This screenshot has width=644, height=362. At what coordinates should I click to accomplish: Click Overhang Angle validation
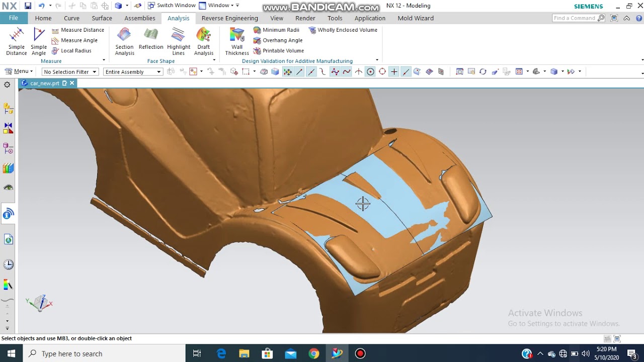pyautogui.click(x=278, y=40)
